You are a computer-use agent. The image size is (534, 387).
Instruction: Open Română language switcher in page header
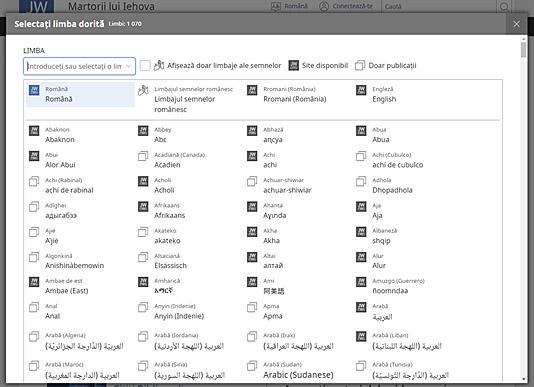click(x=289, y=6)
